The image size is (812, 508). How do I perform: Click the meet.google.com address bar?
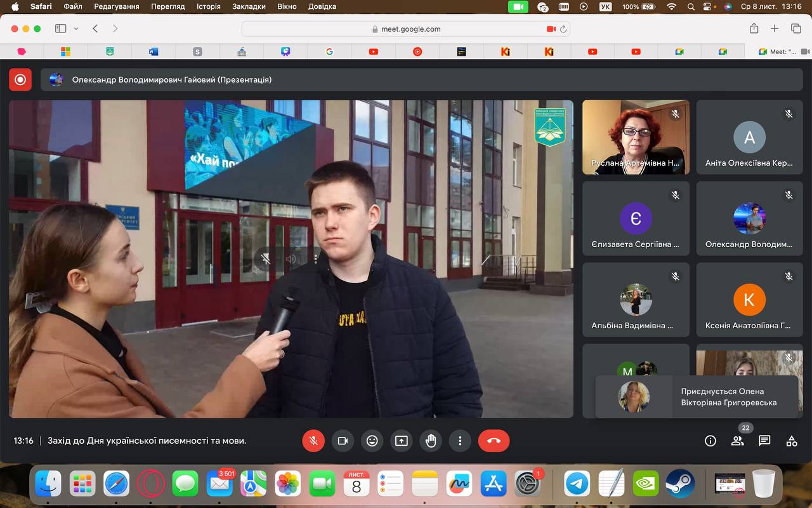[x=406, y=29]
